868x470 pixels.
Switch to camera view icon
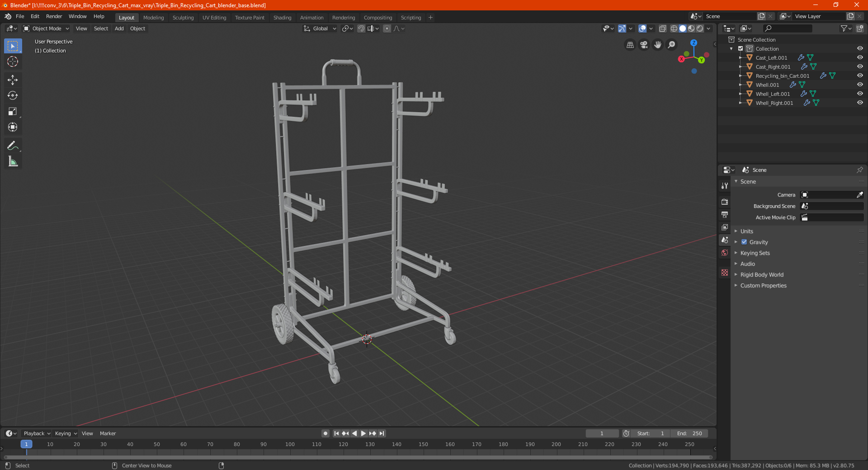644,45
